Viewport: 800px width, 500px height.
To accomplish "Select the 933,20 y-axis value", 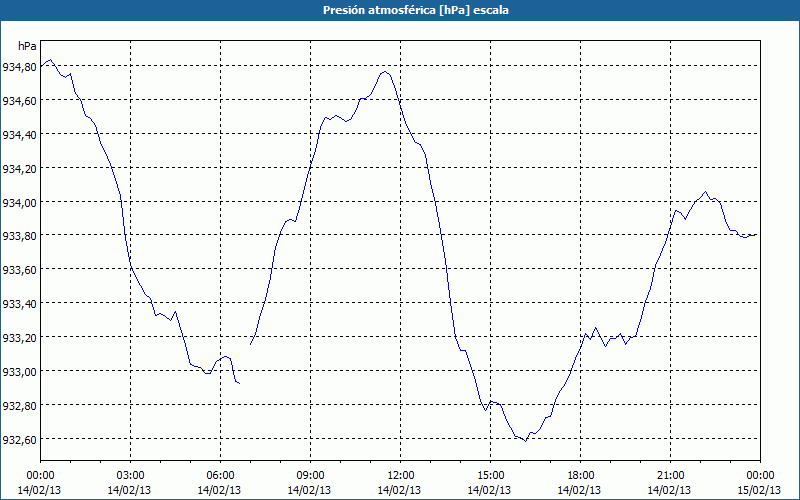I will [x=19, y=337].
